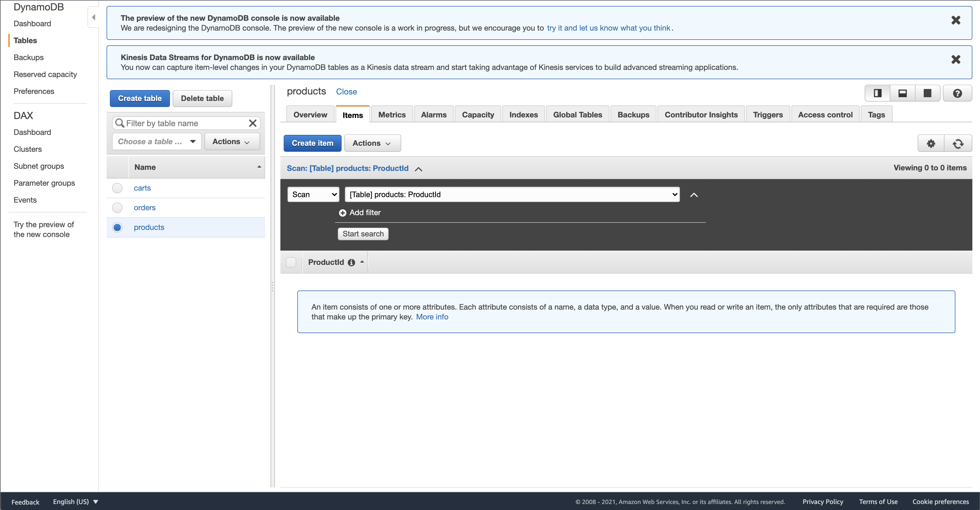The height and width of the screenshot is (510, 980).
Task: Open the Feedback link in footer
Action: click(25, 502)
